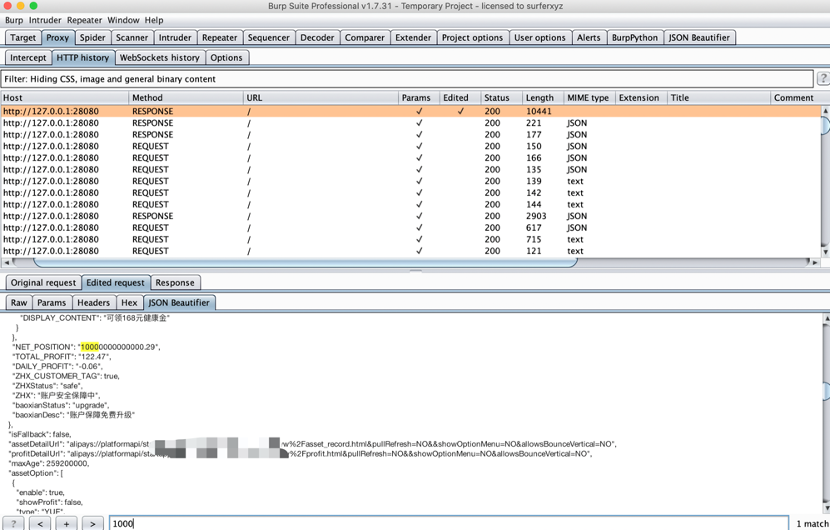Switch to Raw message view
Viewport: 830px width, 530px height.
(x=19, y=303)
